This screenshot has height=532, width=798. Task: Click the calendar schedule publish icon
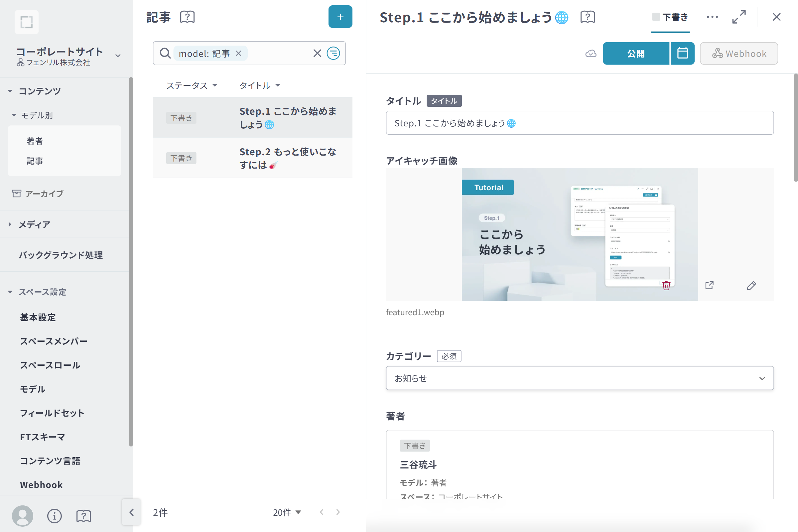[682, 53]
